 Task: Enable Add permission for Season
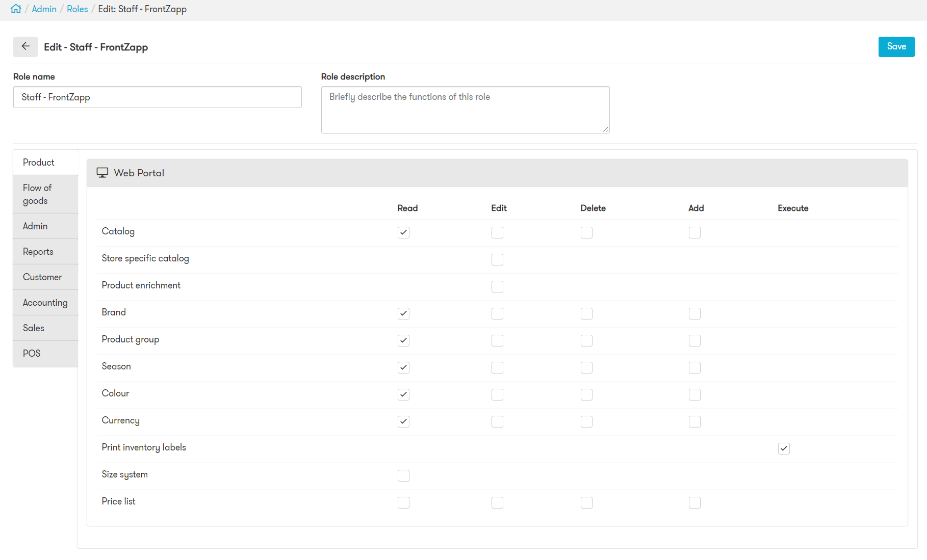[694, 367]
